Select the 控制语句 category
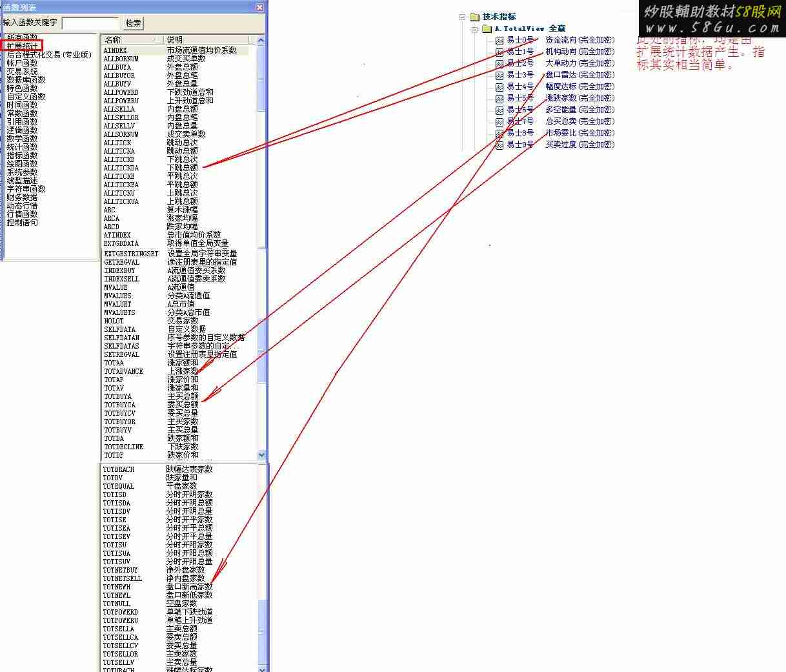Screen dimensions: 786x672 point(22,222)
